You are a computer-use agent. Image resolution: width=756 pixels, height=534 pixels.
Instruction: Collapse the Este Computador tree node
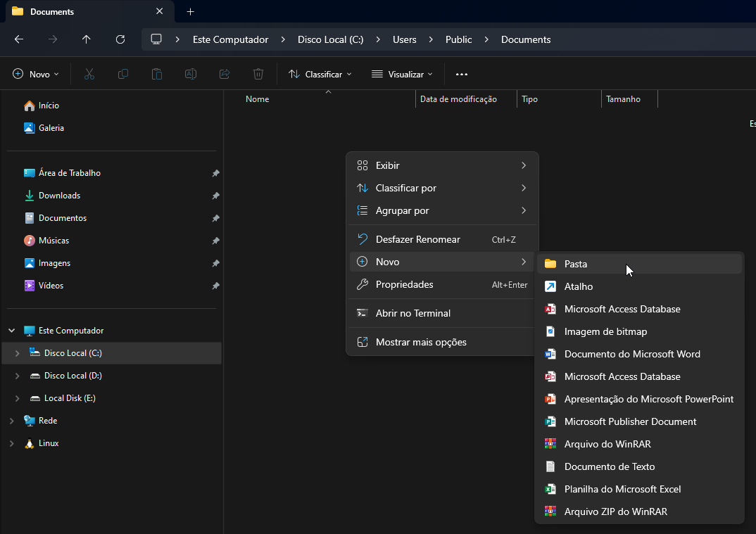(11, 331)
